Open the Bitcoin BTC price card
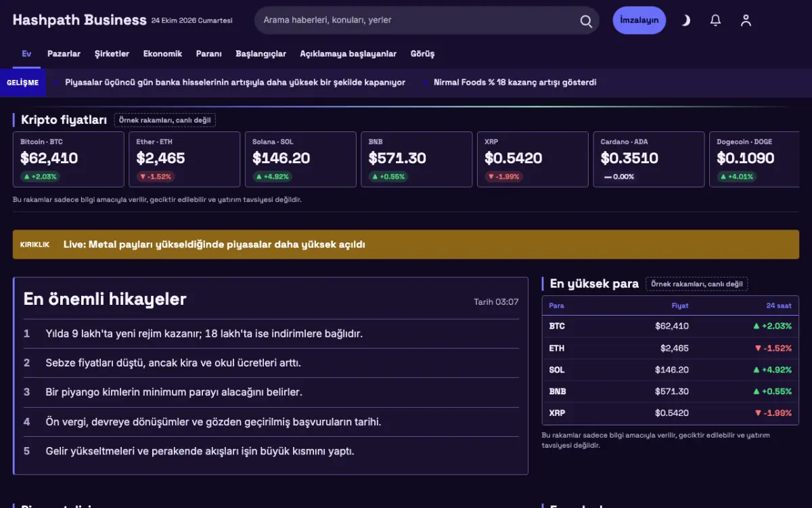 [68, 159]
